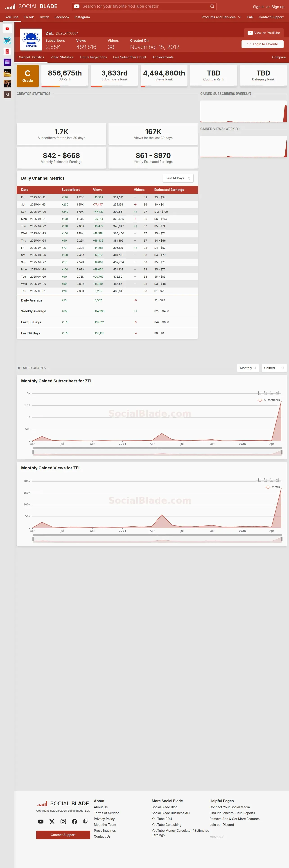Click View on YouTube button

[x=264, y=33]
